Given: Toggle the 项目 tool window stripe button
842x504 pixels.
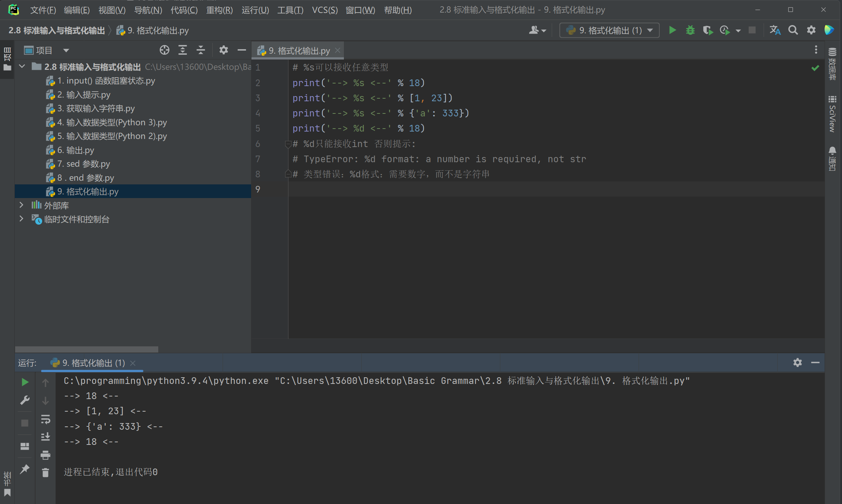Looking at the screenshot, I should [7, 59].
